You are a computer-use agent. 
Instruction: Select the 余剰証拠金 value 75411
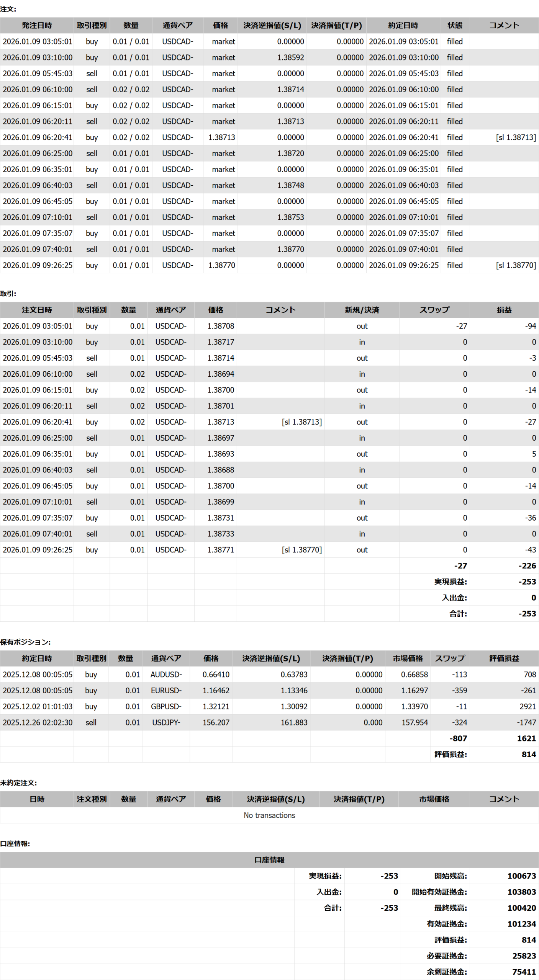point(524,972)
